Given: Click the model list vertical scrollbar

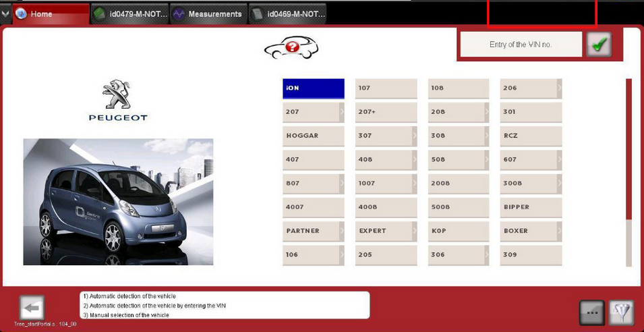Looking at the screenshot, I should click(628, 173).
